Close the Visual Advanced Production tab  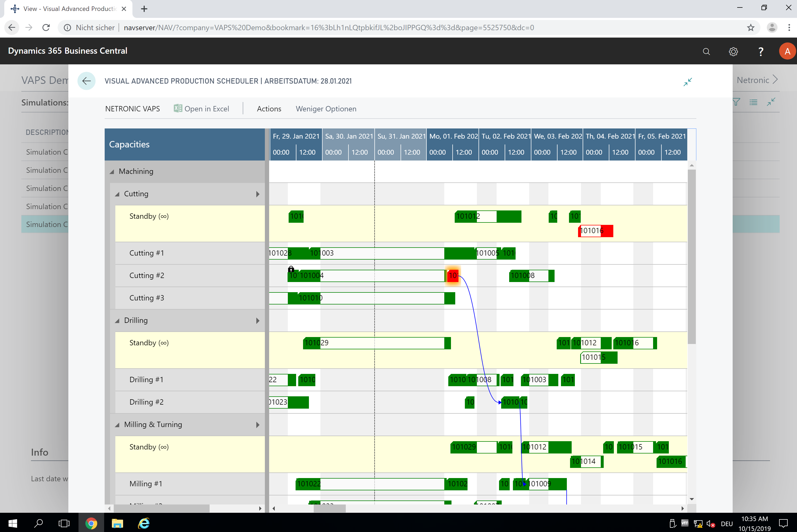[124, 9]
